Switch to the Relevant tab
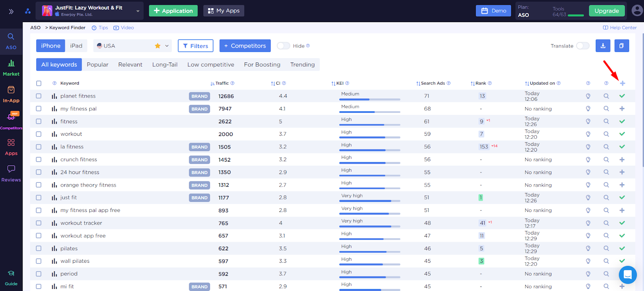 (130, 64)
